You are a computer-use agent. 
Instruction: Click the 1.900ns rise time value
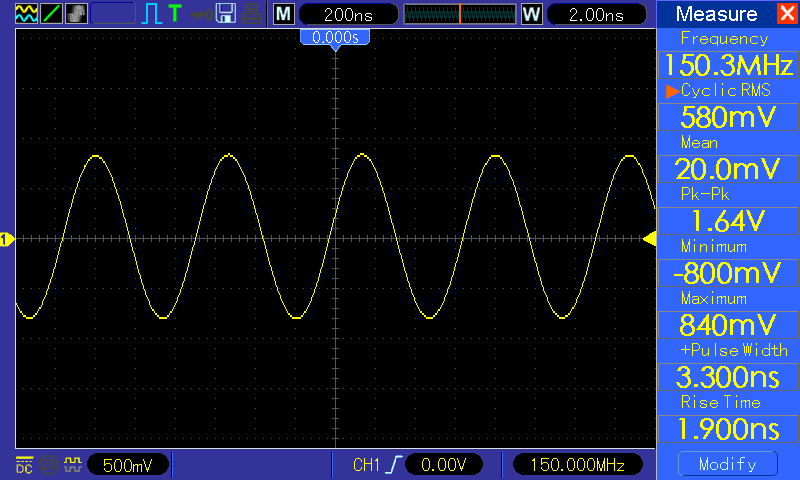click(x=728, y=430)
